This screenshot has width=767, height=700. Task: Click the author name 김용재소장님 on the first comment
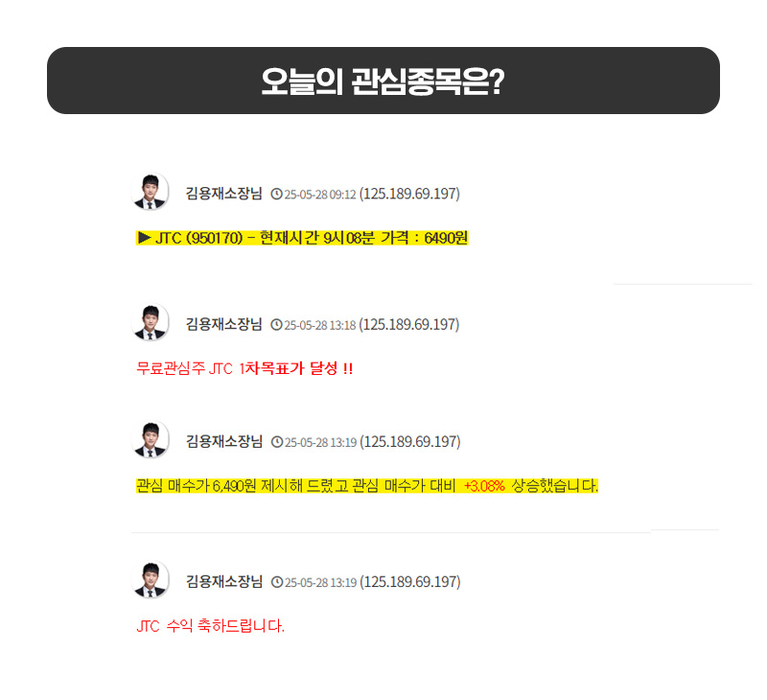coord(224,194)
